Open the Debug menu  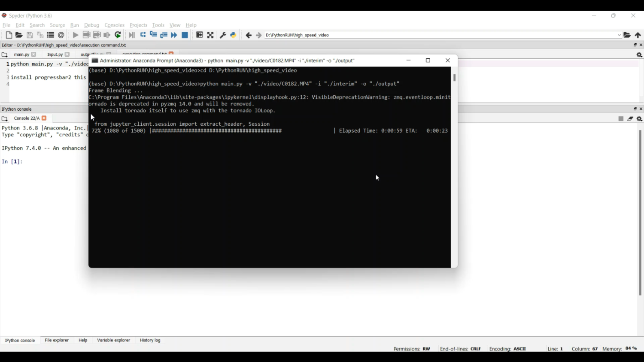(x=91, y=25)
